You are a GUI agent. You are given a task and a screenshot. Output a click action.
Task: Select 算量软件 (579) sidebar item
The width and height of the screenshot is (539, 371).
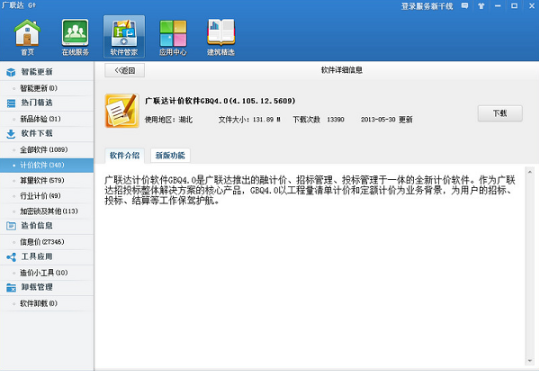click(47, 181)
